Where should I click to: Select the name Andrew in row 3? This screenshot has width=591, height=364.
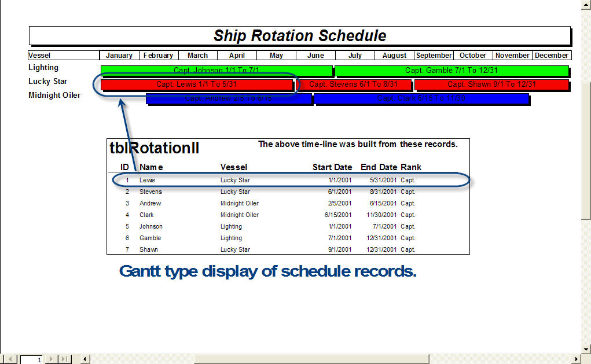[150, 204]
